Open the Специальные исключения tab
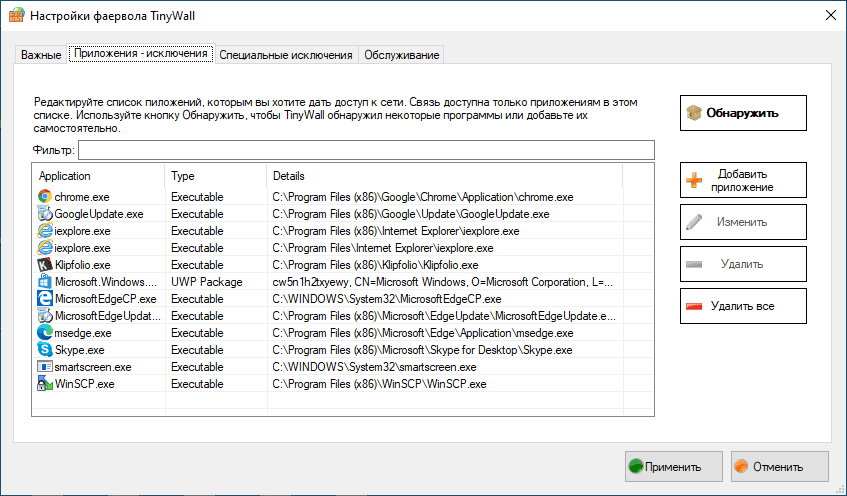The image size is (847, 496). pyautogui.click(x=286, y=55)
